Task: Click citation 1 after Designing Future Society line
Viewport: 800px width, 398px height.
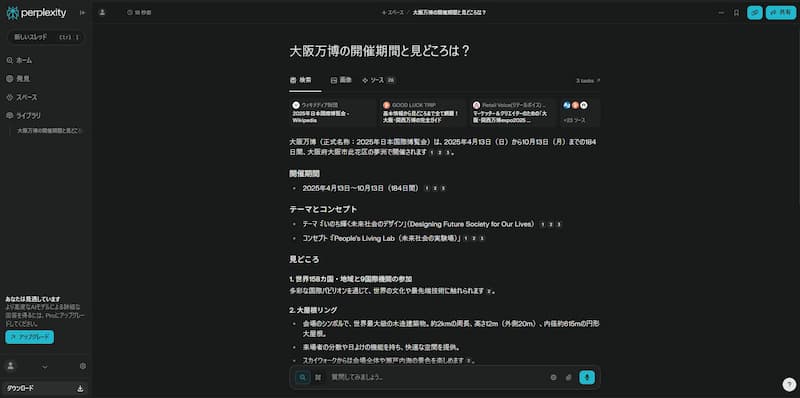Action: (542, 224)
